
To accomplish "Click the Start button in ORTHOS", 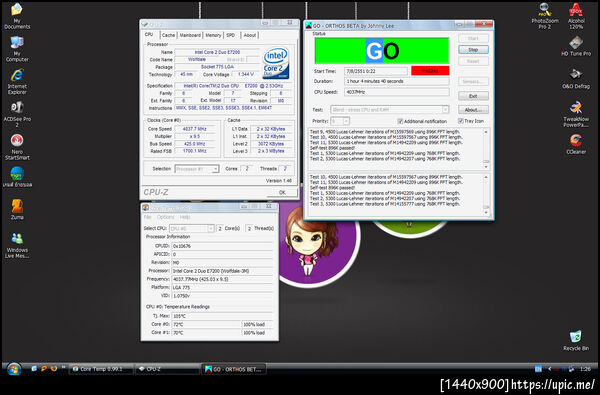I will click(473, 38).
